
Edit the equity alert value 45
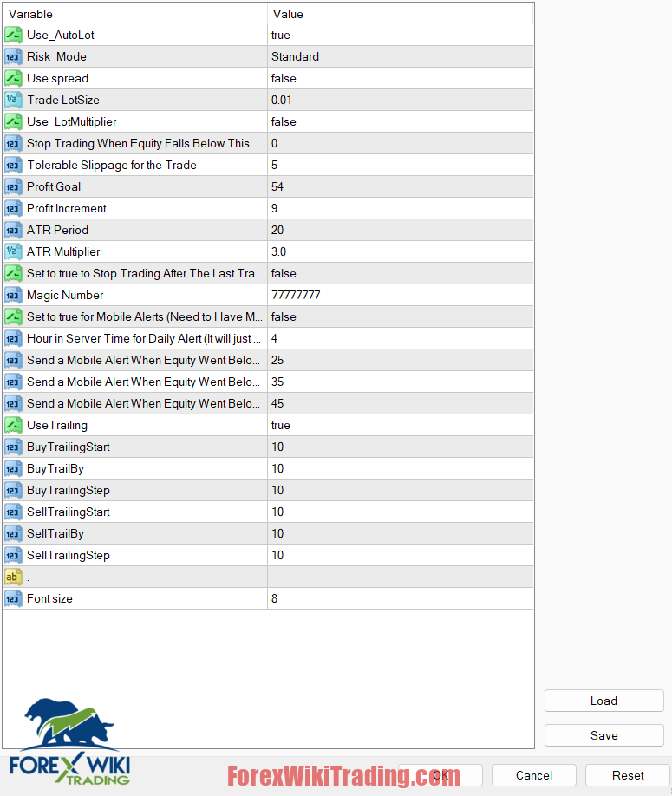[x=401, y=403]
